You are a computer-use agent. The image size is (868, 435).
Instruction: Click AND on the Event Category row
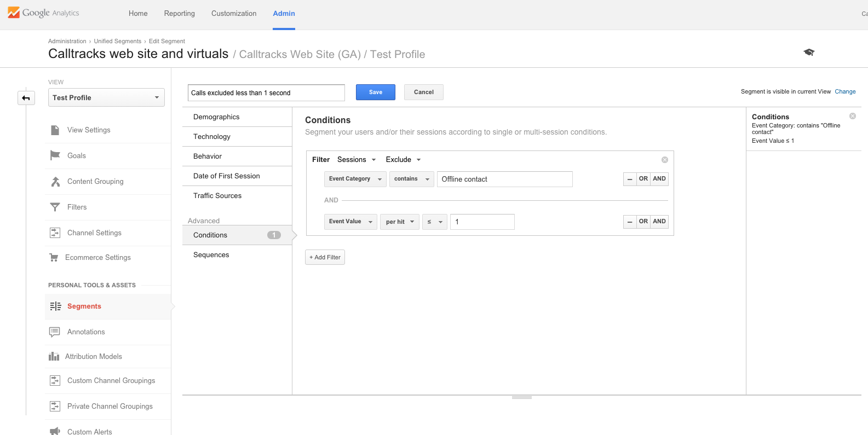point(659,179)
